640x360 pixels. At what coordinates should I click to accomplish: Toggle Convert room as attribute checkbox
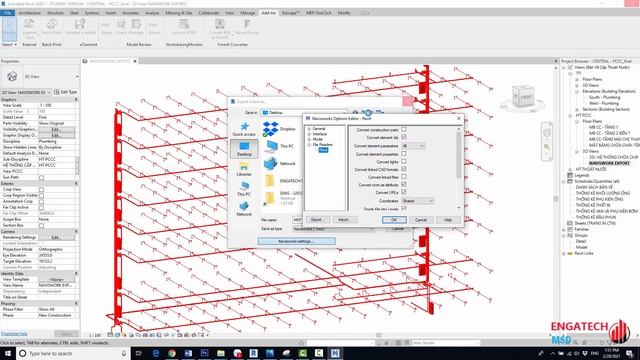(x=404, y=184)
